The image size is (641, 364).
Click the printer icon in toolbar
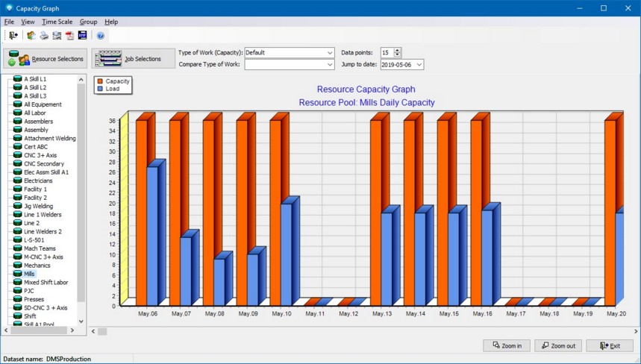pyautogui.click(x=44, y=35)
